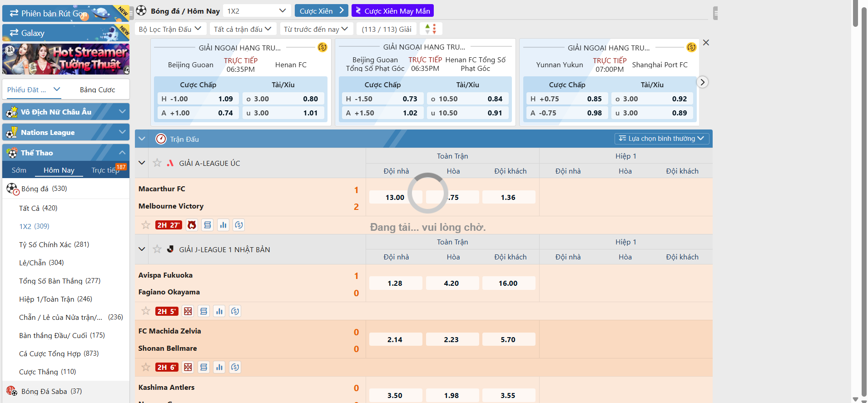This screenshot has width=868, height=403.
Task: Open statistics icon for Avispa Fukuoka match
Action: click(219, 311)
